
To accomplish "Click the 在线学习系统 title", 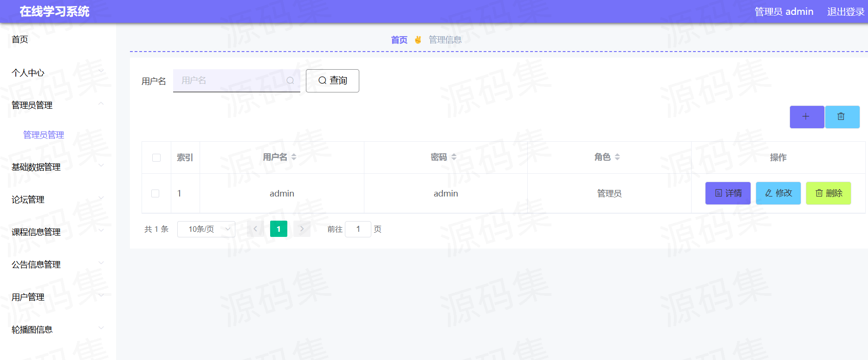I will point(55,12).
